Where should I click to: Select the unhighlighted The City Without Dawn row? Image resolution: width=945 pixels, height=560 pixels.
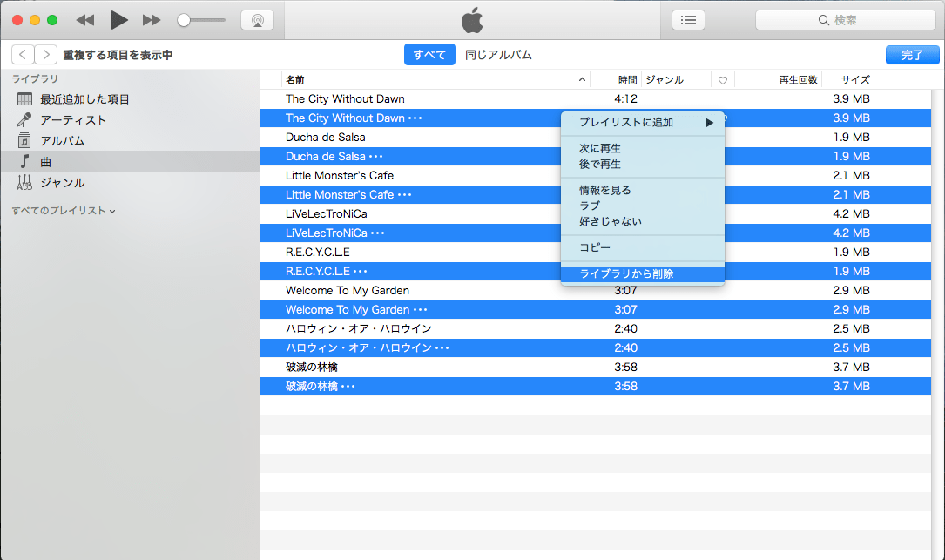point(595,99)
